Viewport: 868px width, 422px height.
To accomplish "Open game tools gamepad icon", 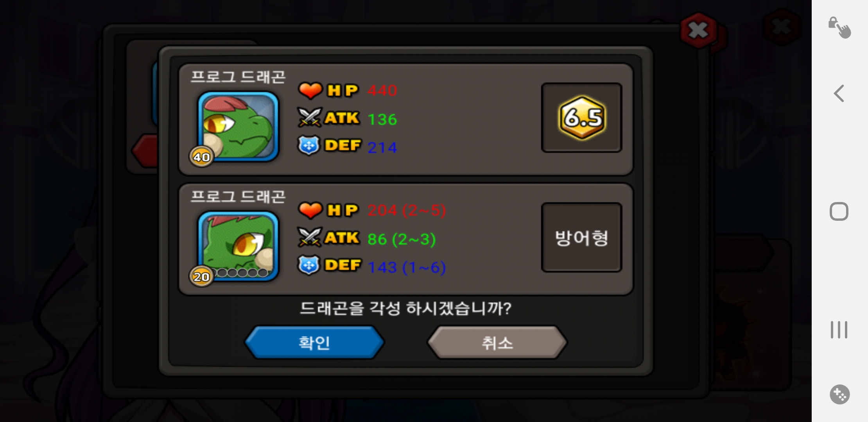I will pyautogui.click(x=839, y=394).
